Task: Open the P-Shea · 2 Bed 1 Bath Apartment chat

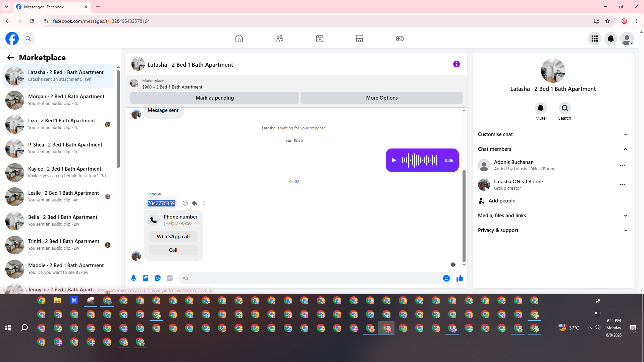Action: click(x=58, y=148)
